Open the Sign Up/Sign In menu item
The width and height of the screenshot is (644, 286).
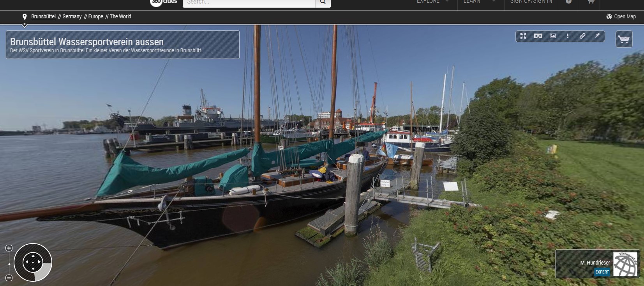point(531,2)
